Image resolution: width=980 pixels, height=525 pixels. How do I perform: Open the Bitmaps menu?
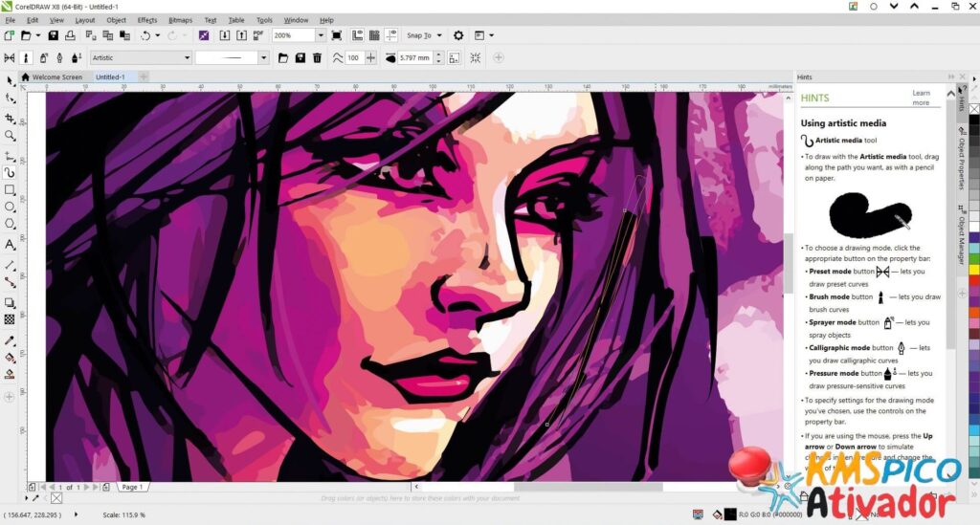180,20
